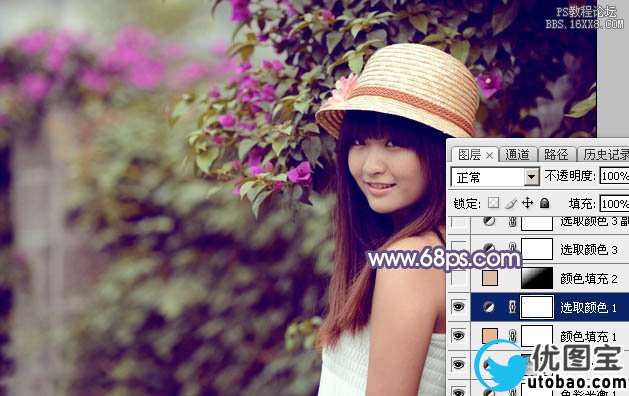Viewport: 629px width, 396px height.
Task: Click mask link icon of 选取颜色 3
Action: [x=512, y=247]
